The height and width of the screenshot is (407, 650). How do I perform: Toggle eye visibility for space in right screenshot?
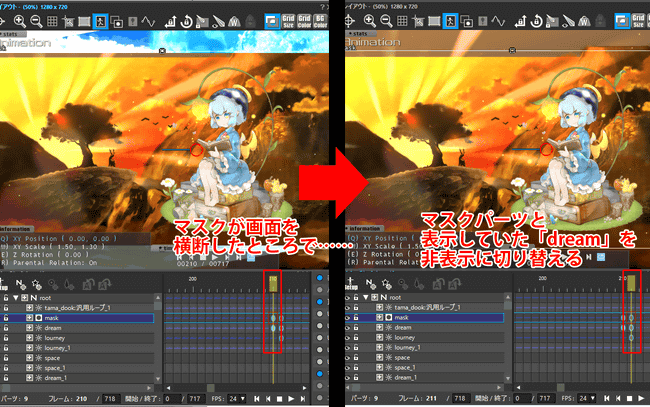pyautogui.click(x=347, y=357)
